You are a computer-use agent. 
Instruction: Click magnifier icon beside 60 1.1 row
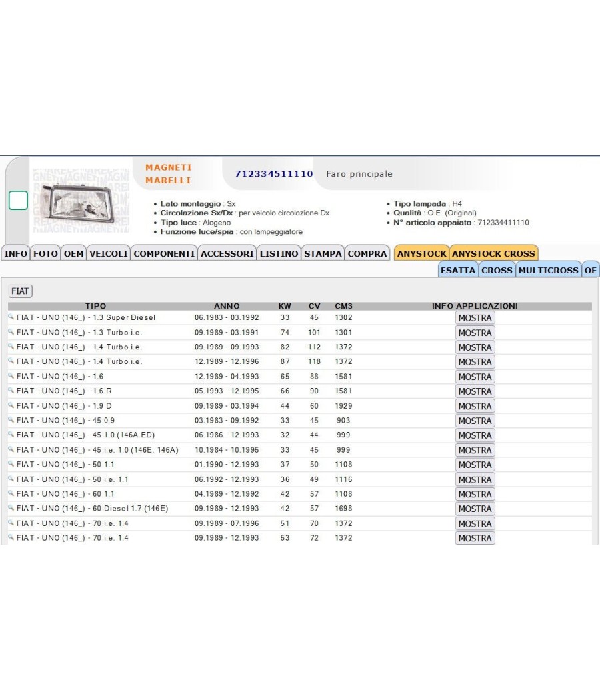click(11, 493)
